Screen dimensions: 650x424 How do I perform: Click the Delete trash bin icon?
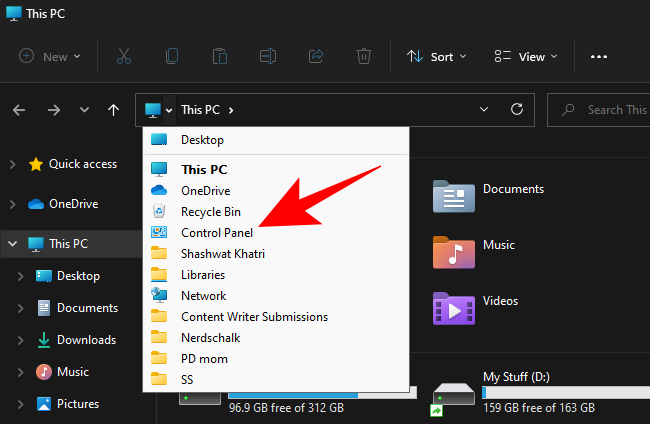[365, 57]
